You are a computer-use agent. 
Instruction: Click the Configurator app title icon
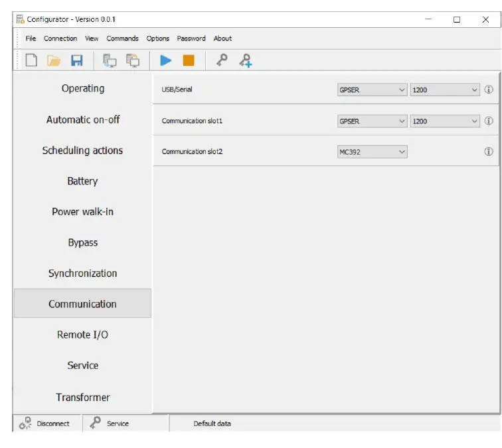(x=20, y=19)
